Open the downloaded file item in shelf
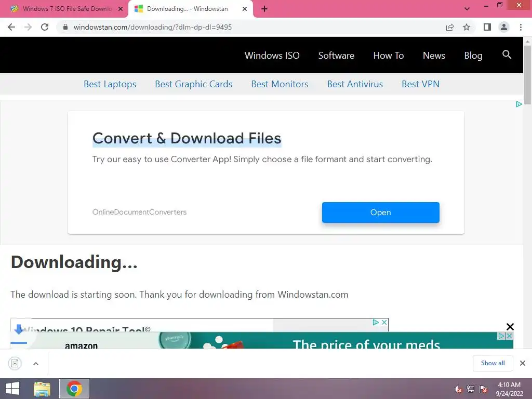The image size is (532, 399). pos(15,363)
